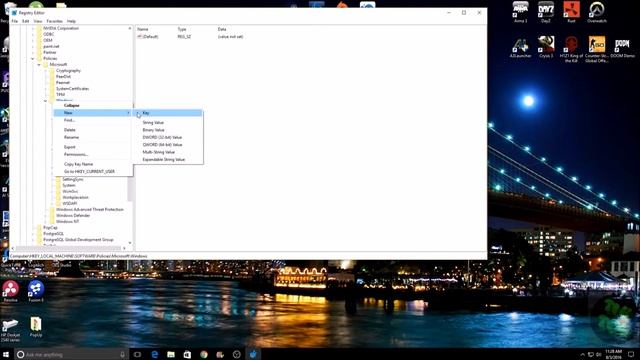Click the tree pane horizontal scrollbar
Viewport: 640px width, 360px height.
point(70,248)
